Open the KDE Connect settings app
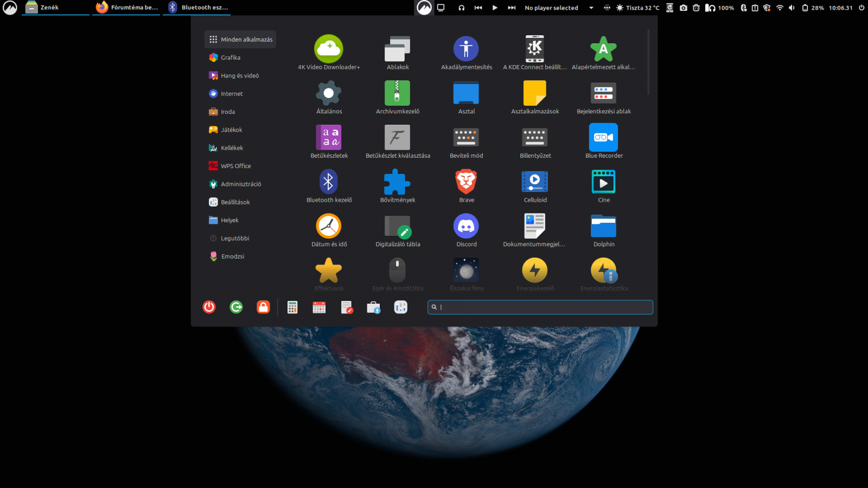The image size is (868, 488). click(535, 53)
